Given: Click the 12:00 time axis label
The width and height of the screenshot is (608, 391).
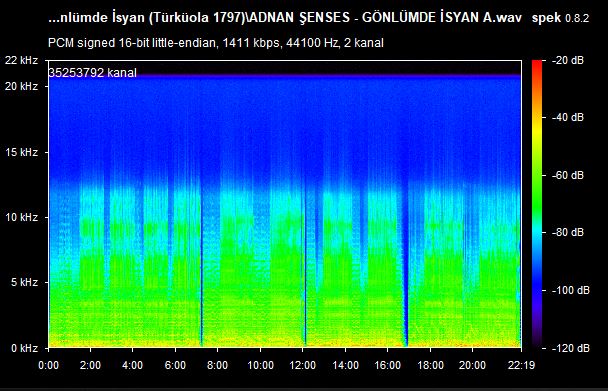Looking at the screenshot, I should coord(303,365).
